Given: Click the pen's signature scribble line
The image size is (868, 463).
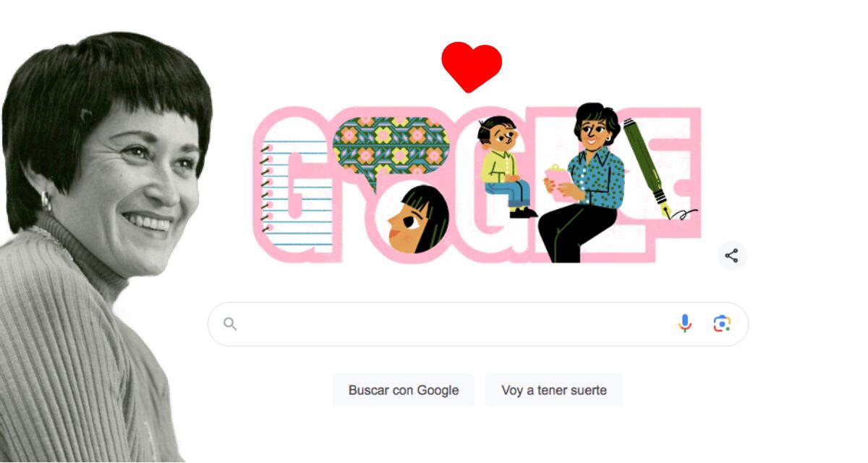Looking at the screenshot, I should (x=685, y=213).
